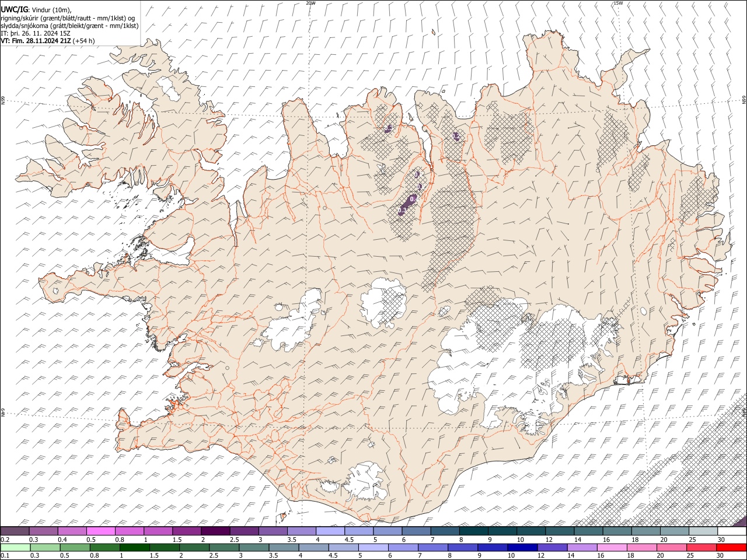Viewport: 747px width, 560px height.
Task: Click the bottom-row swatch between 20 and 25
Action: [672, 547]
